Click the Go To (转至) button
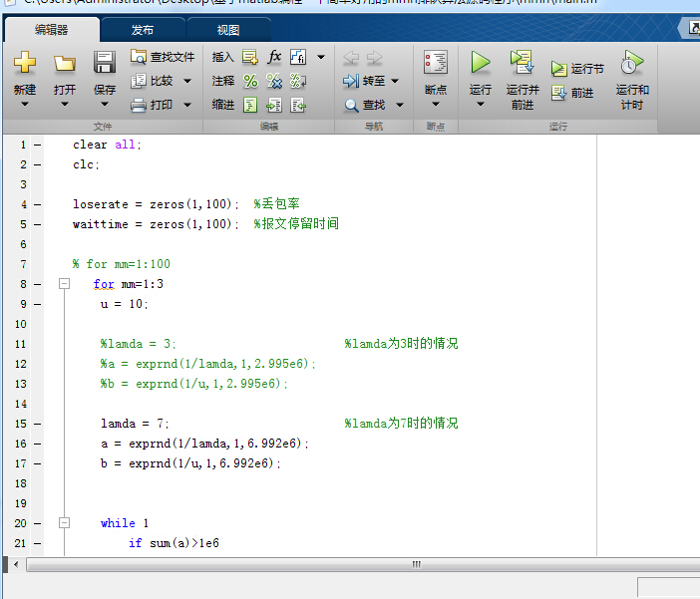The image size is (700, 599). 364,81
